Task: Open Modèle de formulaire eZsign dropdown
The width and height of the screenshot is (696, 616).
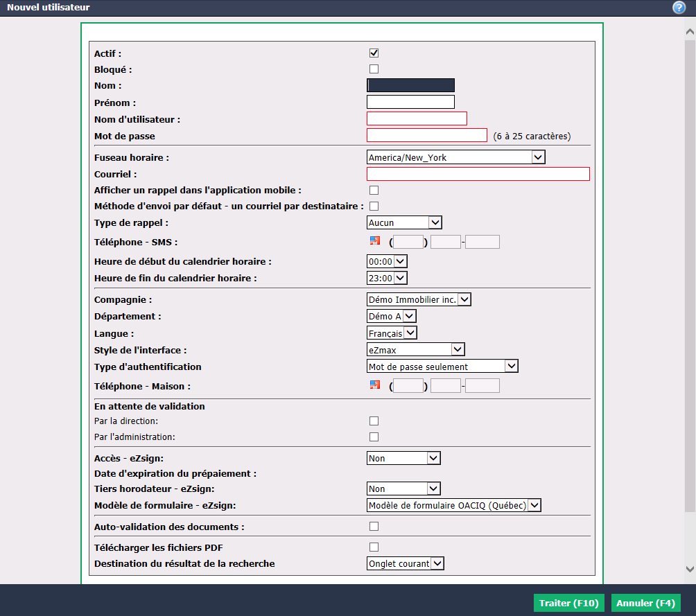Action: point(453,505)
